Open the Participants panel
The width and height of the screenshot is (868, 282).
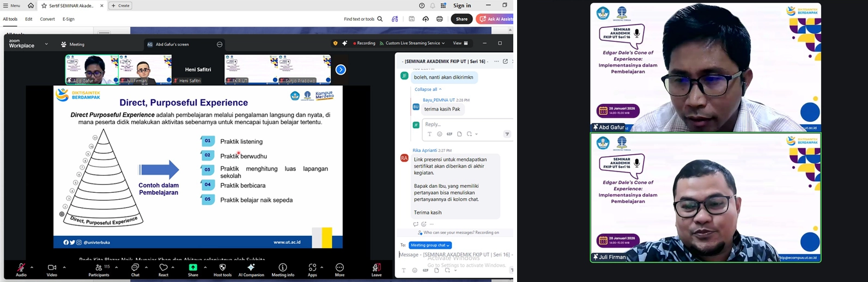[99, 268]
